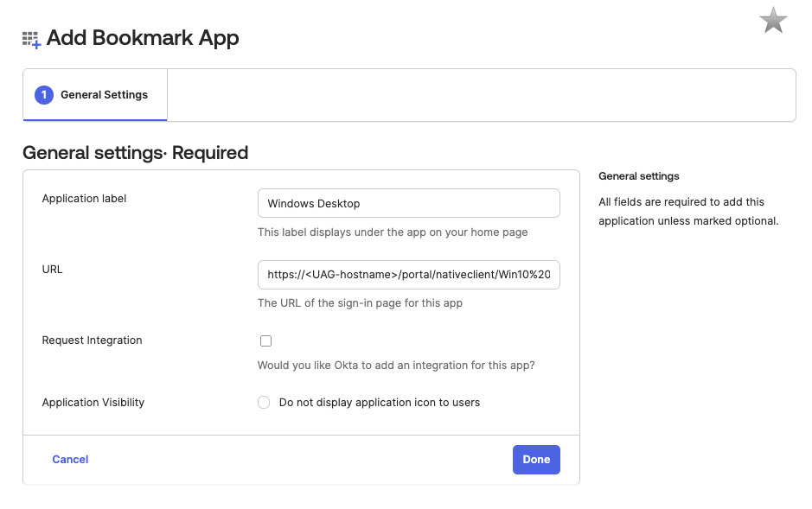Click 'Do not display application icon to users' text
Screen dimensions: 812x509
tap(379, 403)
